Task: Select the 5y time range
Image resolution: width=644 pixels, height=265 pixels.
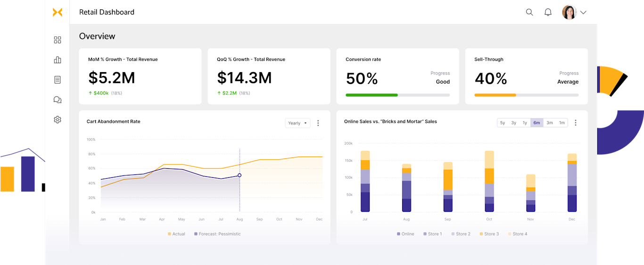Action: (503, 123)
